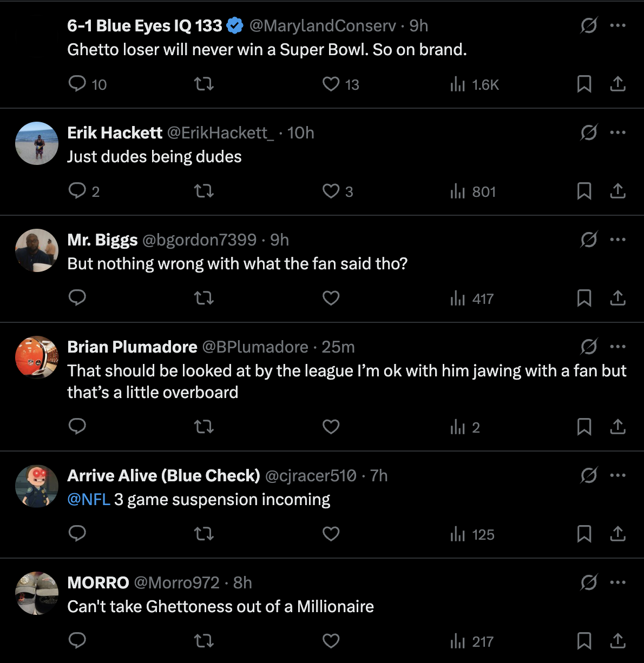Repost the MarylandConserv tweet
This screenshot has width=644, height=663.
(204, 84)
